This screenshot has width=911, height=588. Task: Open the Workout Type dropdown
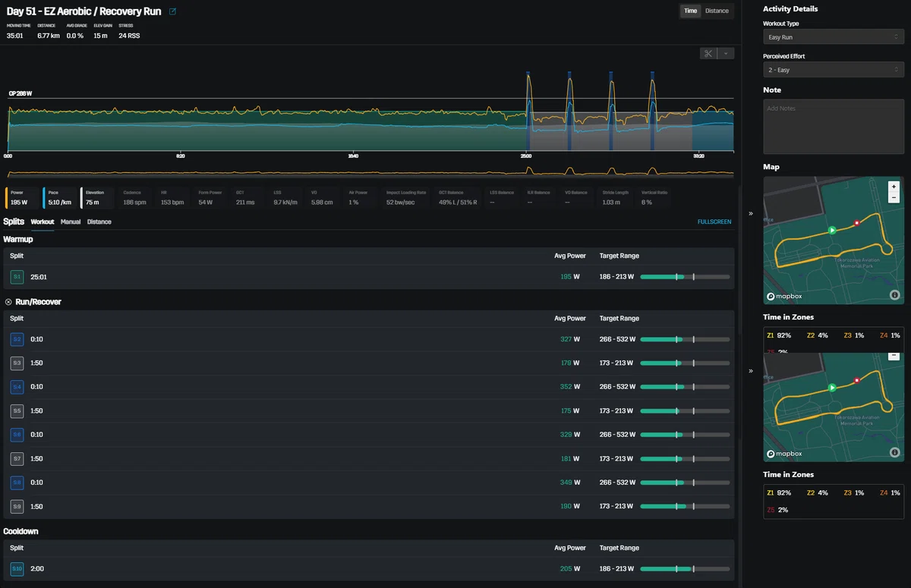pos(833,36)
